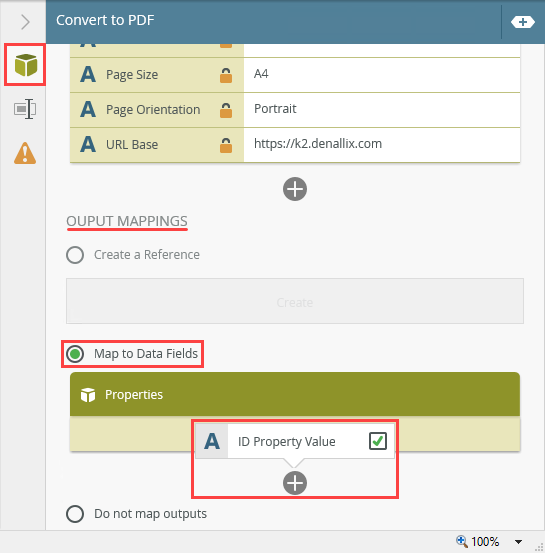
Task: Click the Page Orientation text type icon
Action: pos(88,109)
